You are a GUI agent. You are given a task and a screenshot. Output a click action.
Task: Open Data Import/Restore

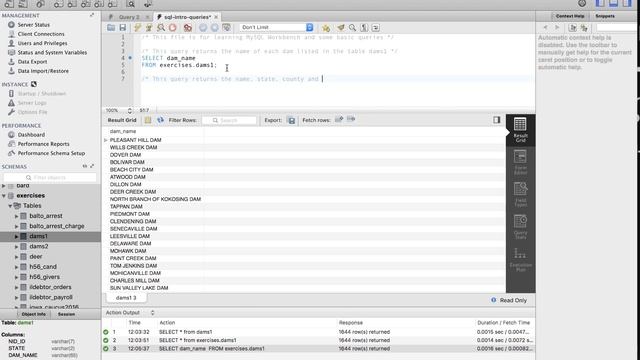click(x=43, y=71)
